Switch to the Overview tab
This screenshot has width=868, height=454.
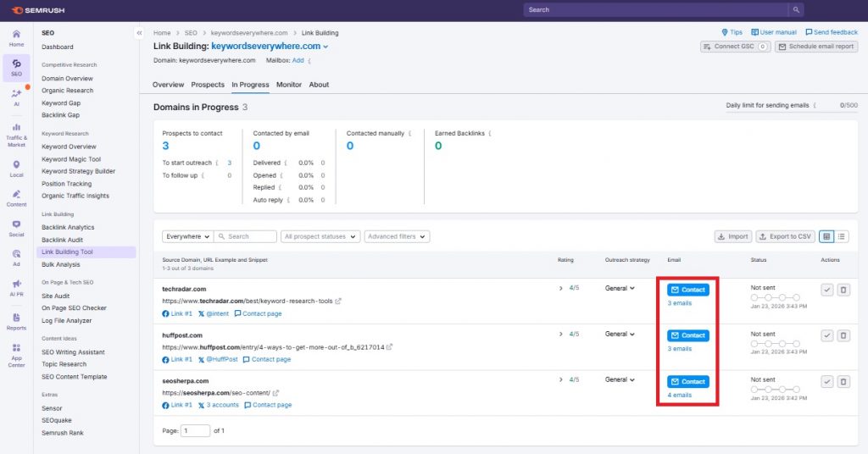169,85
